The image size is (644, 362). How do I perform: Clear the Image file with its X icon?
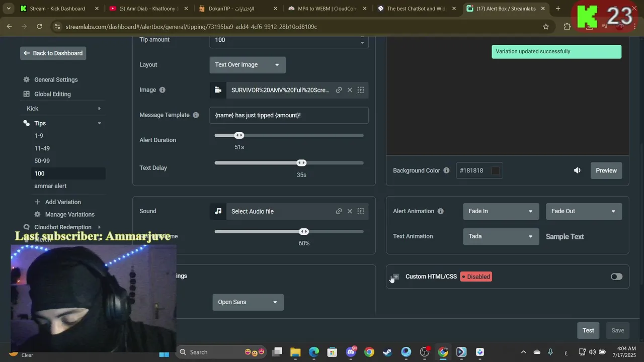pos(350,90)
